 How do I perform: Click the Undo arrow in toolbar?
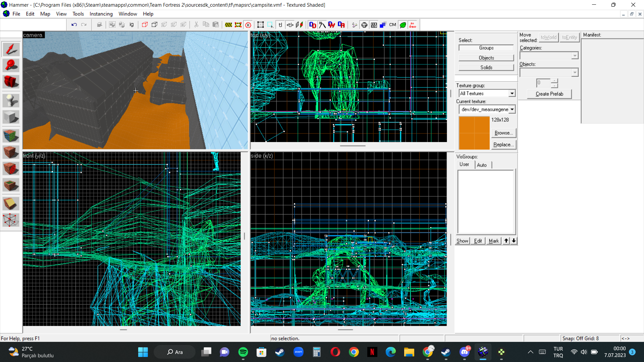[74, 25]
